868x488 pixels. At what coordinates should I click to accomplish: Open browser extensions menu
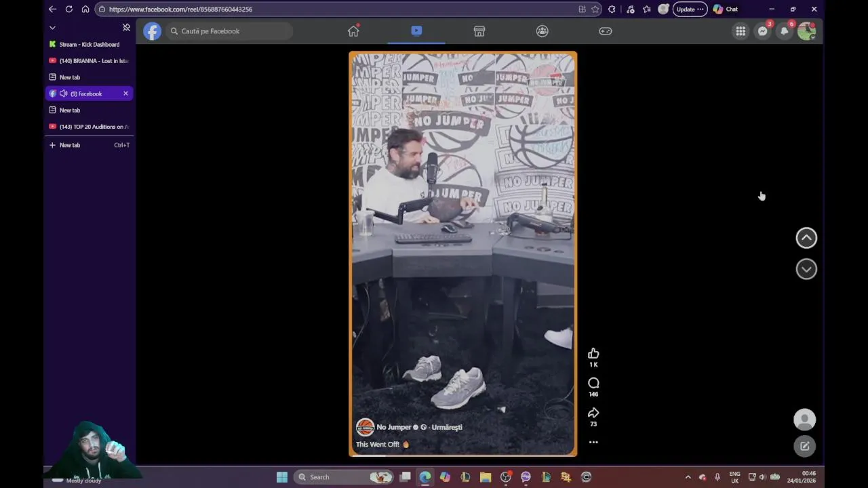(612, 9)
